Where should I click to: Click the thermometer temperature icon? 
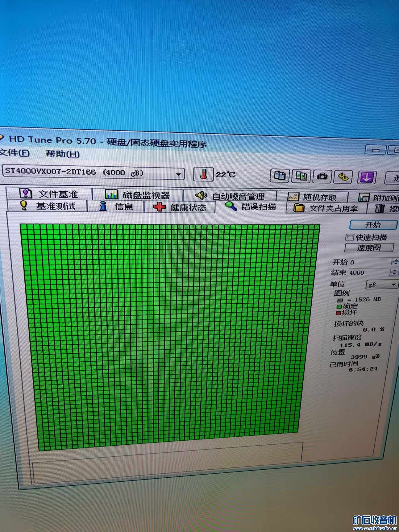point(203,174)
